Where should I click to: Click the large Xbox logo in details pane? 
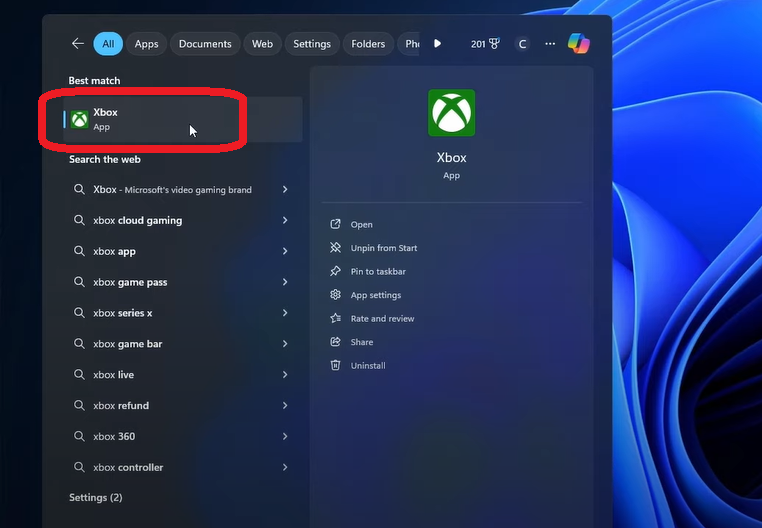[x=451, y=113]
